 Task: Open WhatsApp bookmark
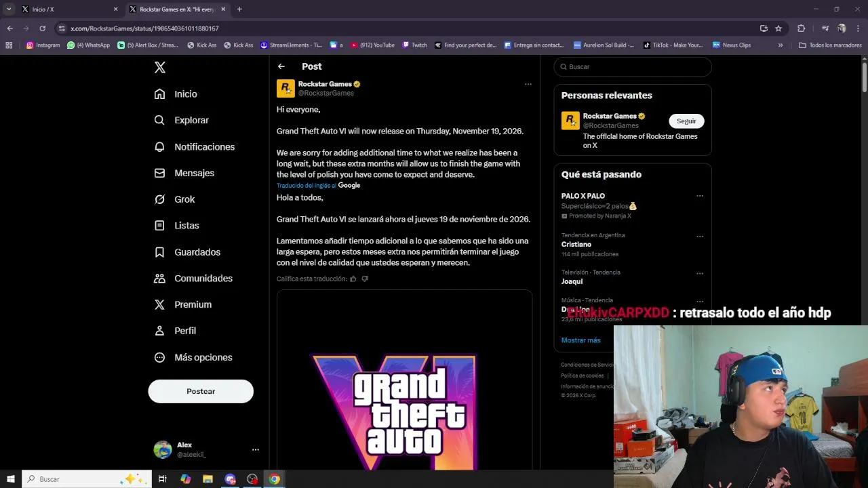[88, 45]
